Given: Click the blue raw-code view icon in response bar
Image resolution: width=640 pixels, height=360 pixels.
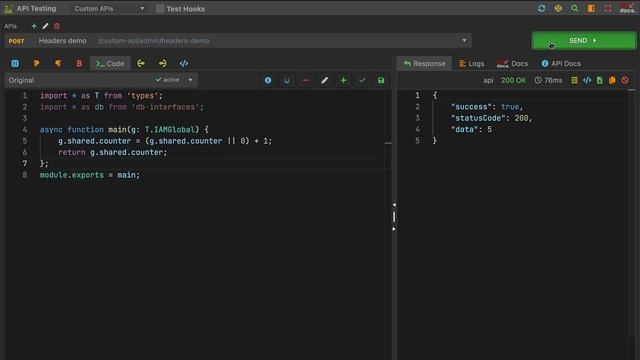Looking at the screenshot, I should click(x=587, y=80).
